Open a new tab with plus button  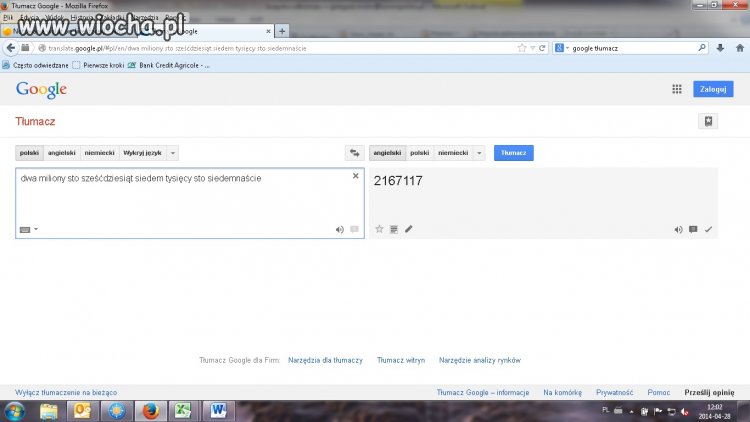(x=282, y=31)
